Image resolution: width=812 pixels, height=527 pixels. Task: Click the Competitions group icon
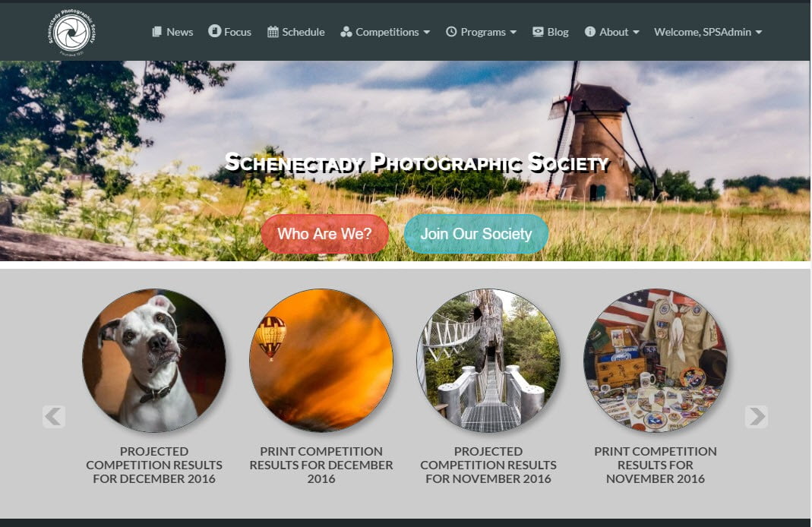point(346,32)
